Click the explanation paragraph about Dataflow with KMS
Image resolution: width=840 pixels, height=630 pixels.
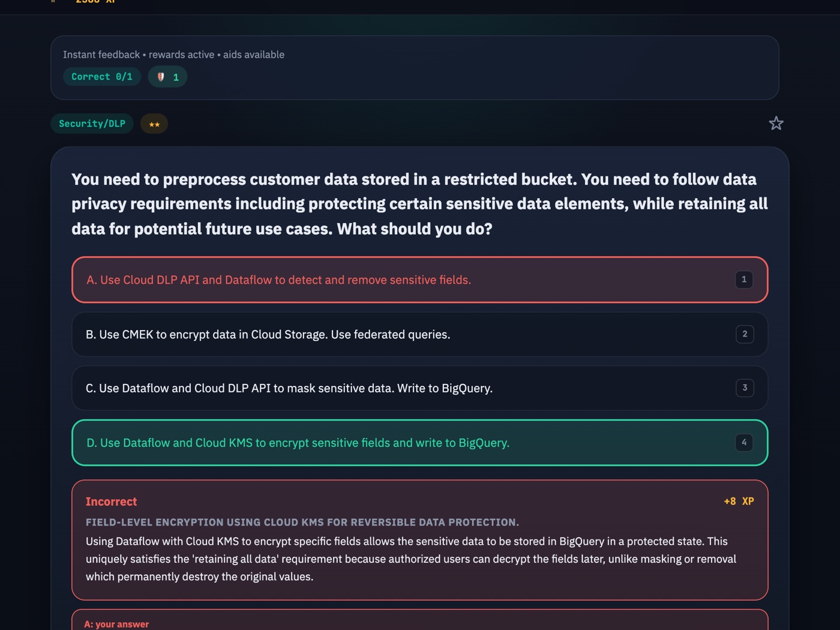pyautogui.click(x=411, y=559)
